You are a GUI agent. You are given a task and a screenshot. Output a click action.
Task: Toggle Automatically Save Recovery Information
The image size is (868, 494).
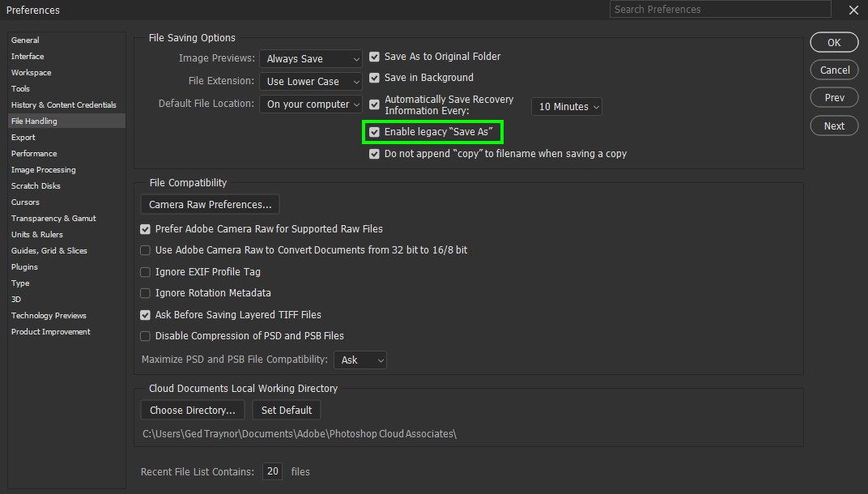coord(374,104)
